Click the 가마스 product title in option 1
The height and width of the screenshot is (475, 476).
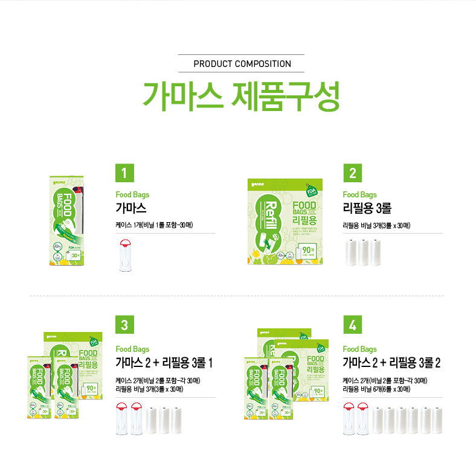click(131, 208)
